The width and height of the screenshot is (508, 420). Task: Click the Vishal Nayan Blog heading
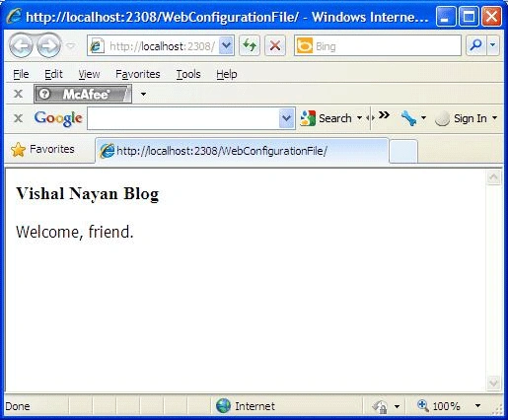[88, 193]
